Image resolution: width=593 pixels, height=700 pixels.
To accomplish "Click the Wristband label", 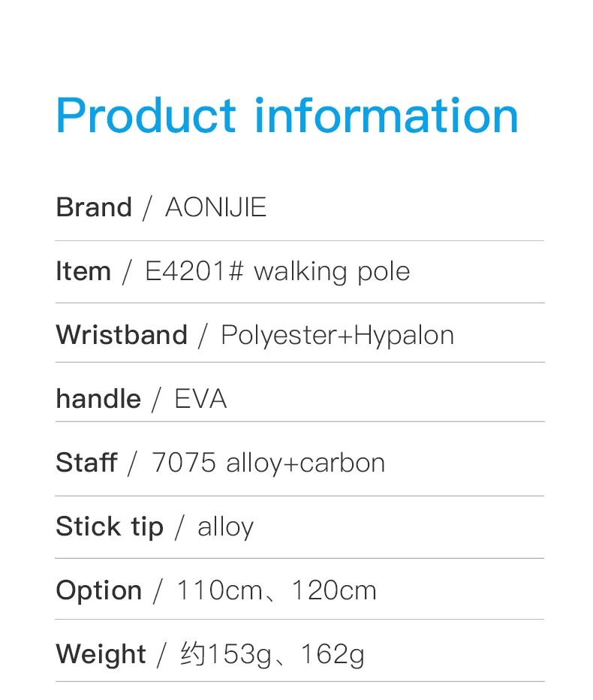I will 122,335.
